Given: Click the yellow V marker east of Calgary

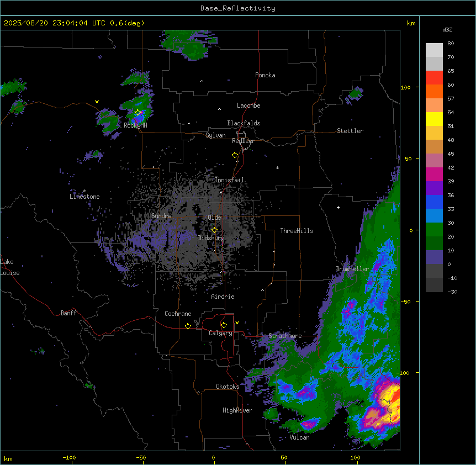Looking at the screenshot, I should (237, 323).
